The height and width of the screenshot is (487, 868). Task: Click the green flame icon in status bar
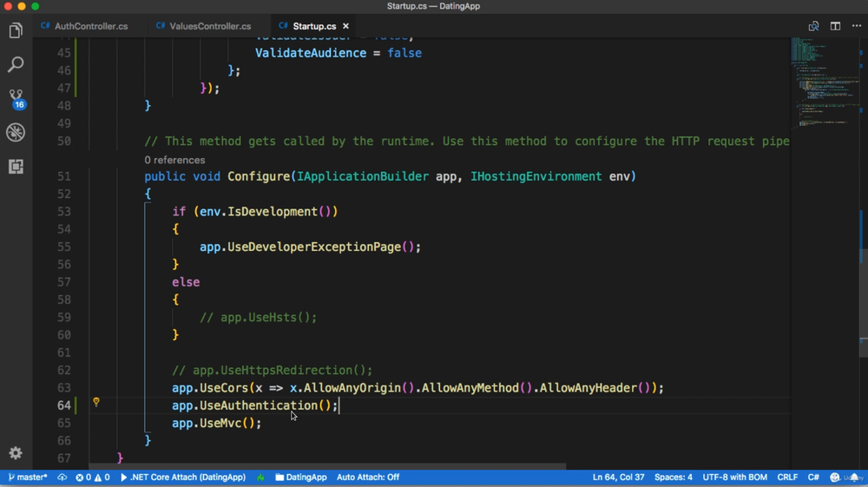coord(260,477)
